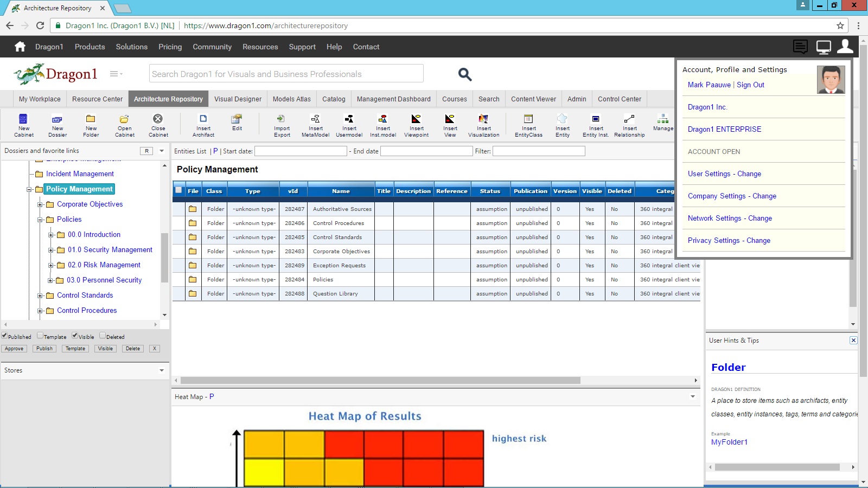Toggle the Published checkbox

[4, 336]
